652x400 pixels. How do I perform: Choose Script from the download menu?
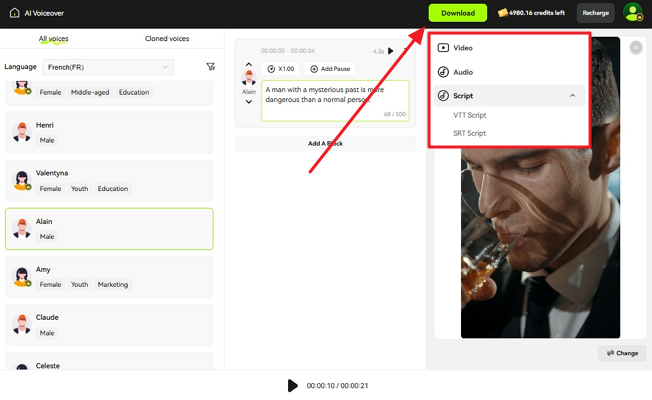pyautogui.click(x=509, y=96)
